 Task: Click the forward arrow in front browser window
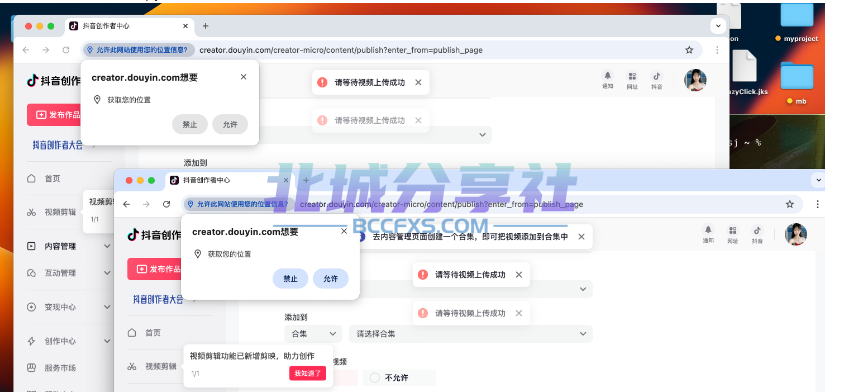147,204
